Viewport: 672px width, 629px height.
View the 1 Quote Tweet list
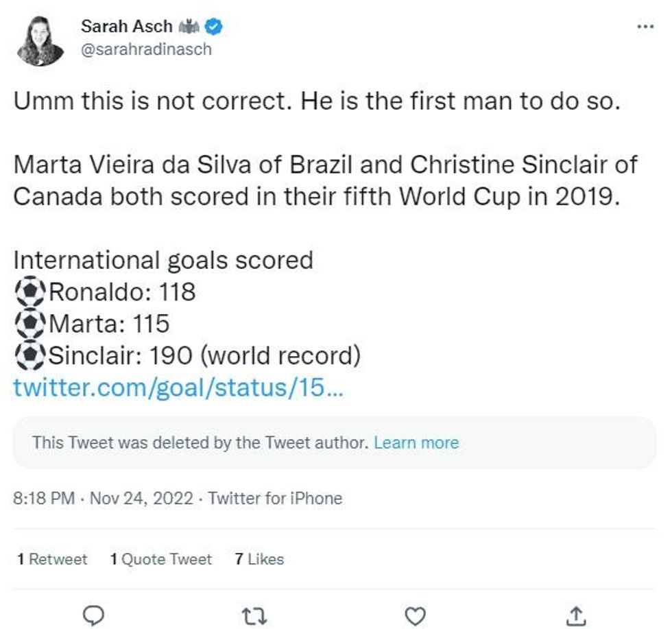(161, 559)
